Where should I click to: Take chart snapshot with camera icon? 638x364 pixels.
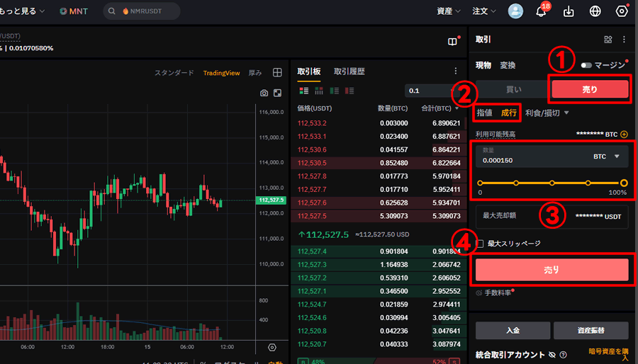(x=264, y=93)
